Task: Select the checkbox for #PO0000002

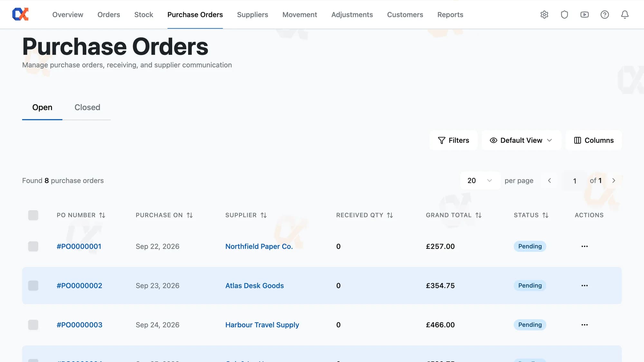Action: pos(33,285)
